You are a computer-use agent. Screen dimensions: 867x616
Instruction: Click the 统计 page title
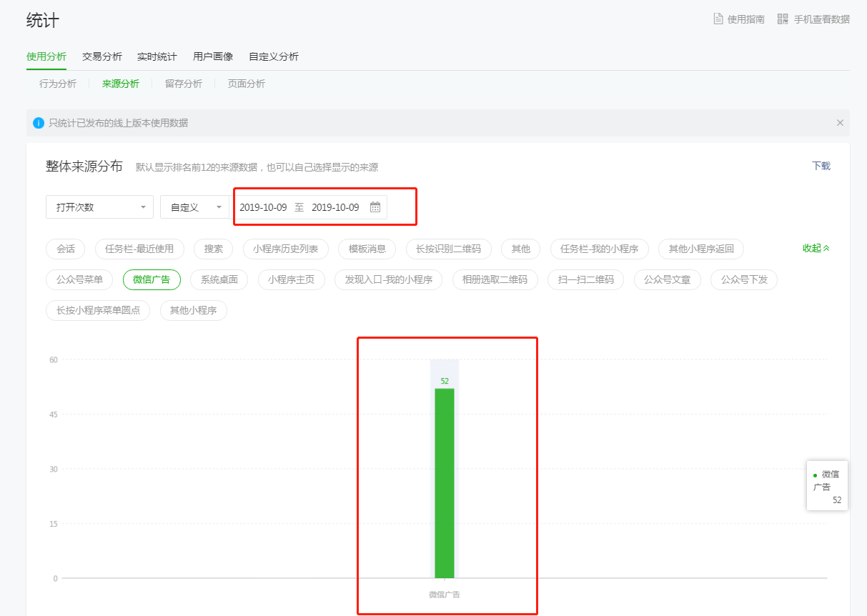pyautogui.click(x=43, y=20)
